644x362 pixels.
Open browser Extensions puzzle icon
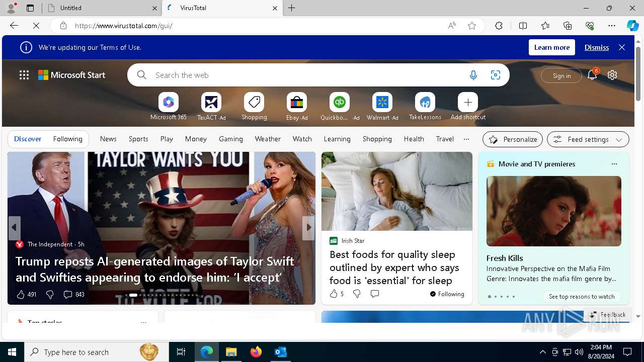pyautogui.click(x=499, y=26)
